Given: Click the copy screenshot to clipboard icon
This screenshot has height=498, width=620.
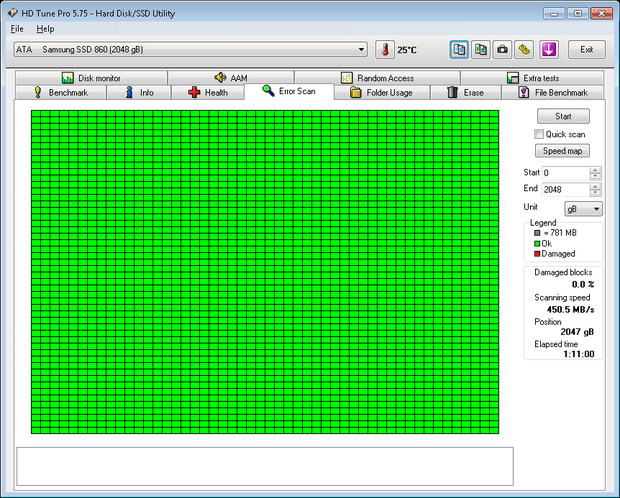Looking at the screenshot, I should (x=481, y=50).
